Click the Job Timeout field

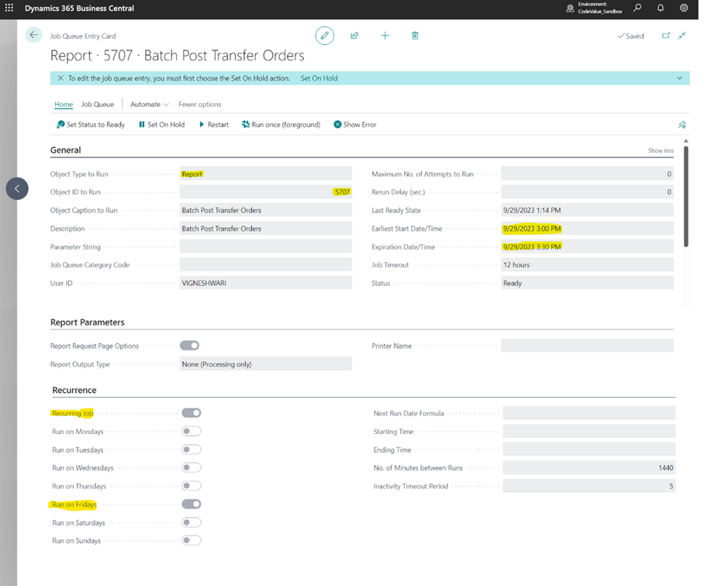tap(587, 264)
